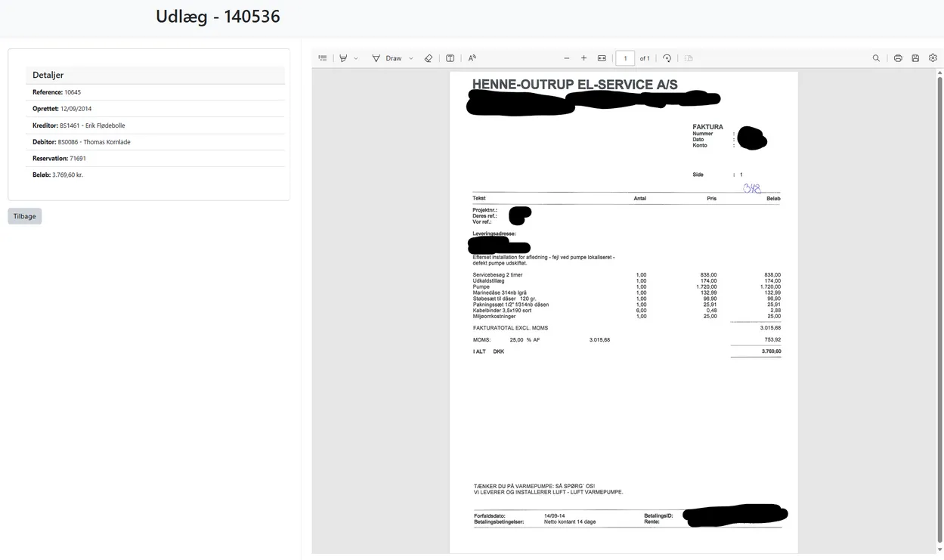This screenshot has width=944, height=560.
Task: Click the Reservation 71691 row
Action: coord(156,159)
